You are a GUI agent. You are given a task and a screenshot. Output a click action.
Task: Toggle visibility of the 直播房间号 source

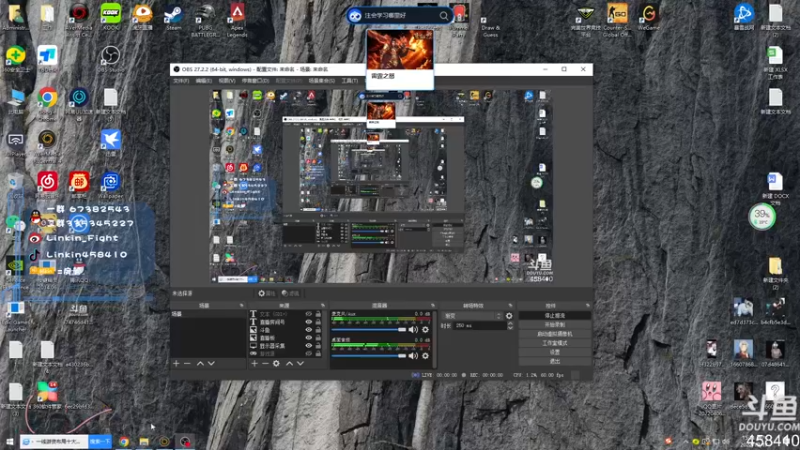[x=309, y=322]
